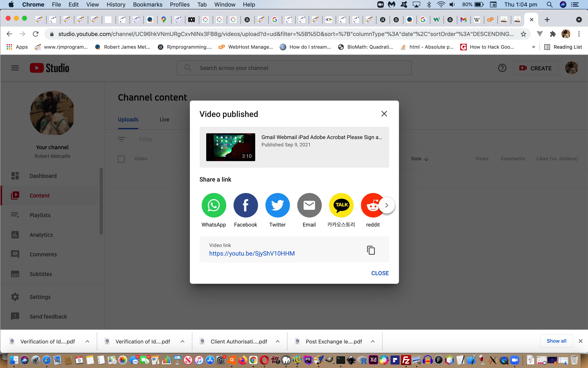Click the Apps bookmarks shortcut
588x368 pixels.
(17, 47)
